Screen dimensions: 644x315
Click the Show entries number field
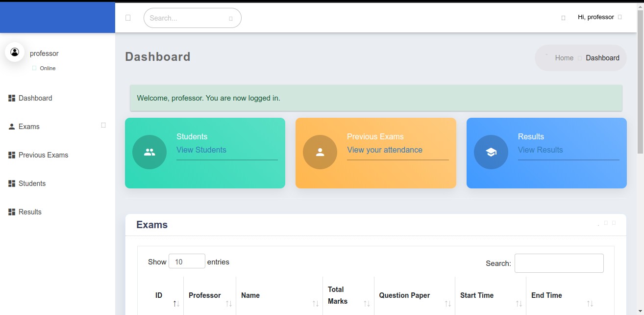(187, 262)
